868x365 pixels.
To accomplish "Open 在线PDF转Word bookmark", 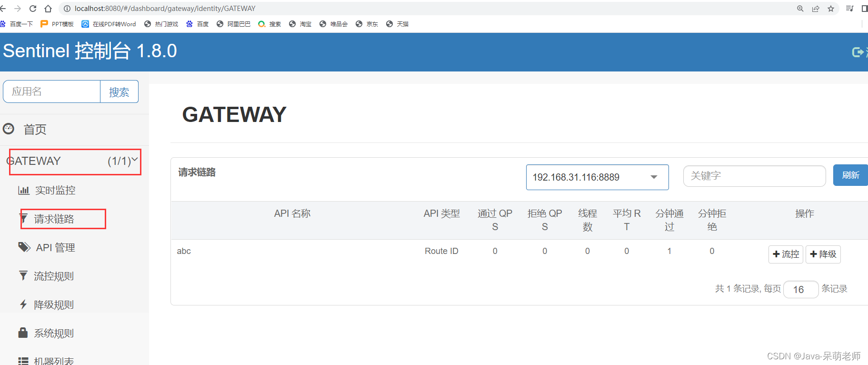I will click(x=109, y=24).
